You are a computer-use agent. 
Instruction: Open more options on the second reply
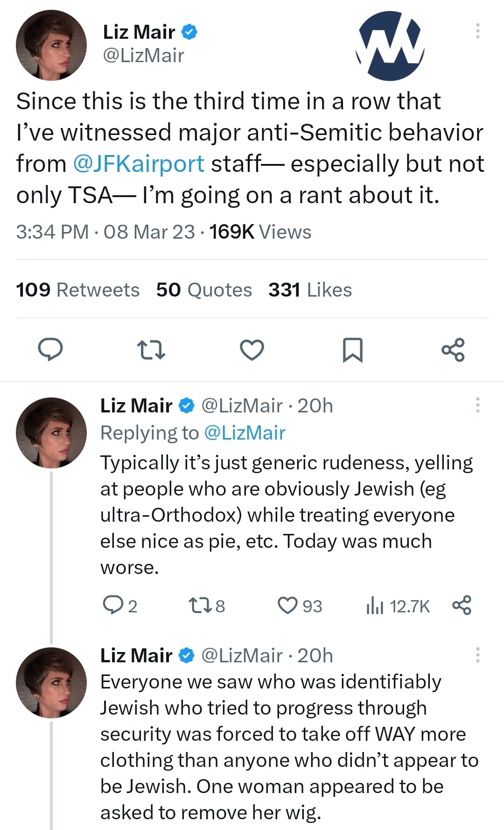pyautogui.click(x=477, y=655)
